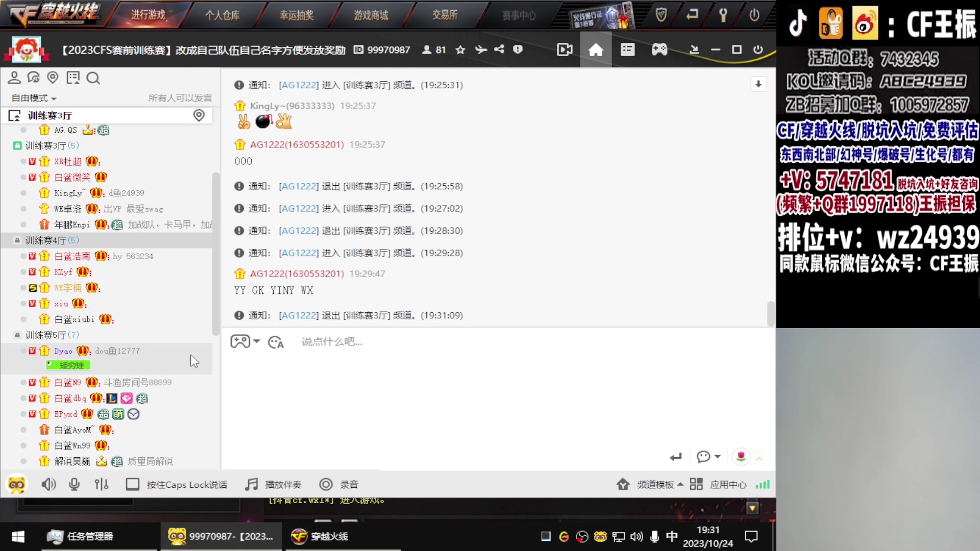Mute the speaker volume icon
Image resolution: width=980 pixels, height=551 pixels.
tap(48, 484)
